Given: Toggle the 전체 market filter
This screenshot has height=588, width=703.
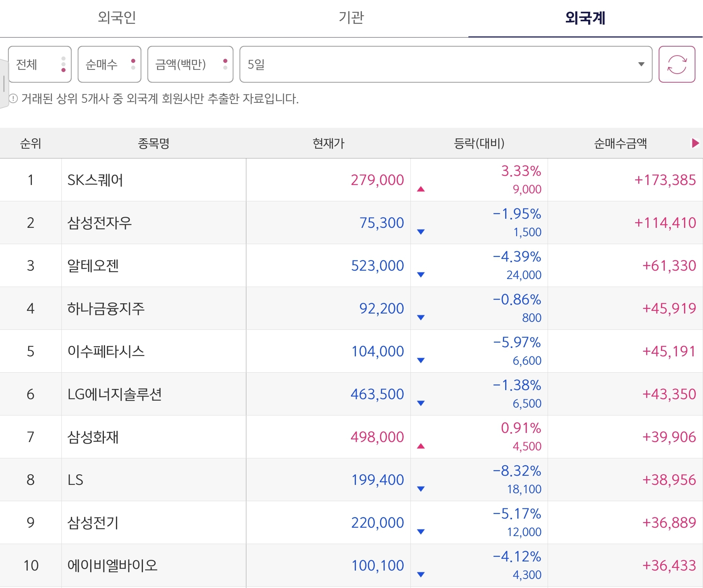Looking at the screenshot, I should point(40,64).
